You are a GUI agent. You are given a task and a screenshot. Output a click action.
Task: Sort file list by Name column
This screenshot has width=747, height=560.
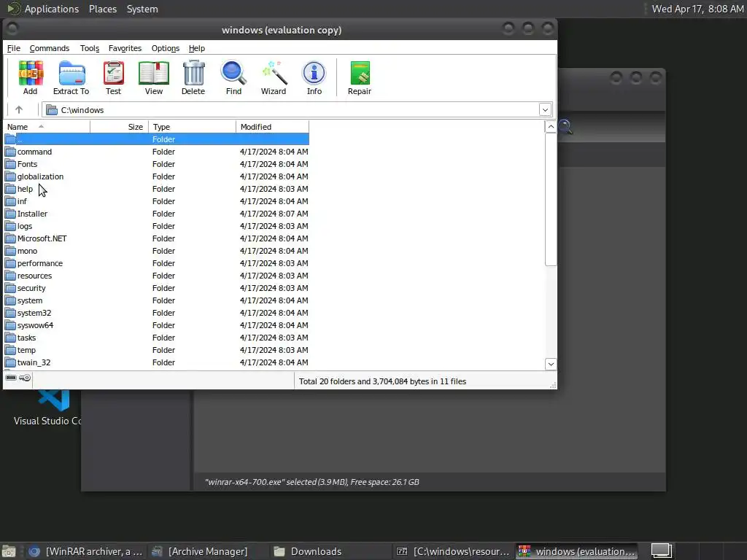pos(47,127)
